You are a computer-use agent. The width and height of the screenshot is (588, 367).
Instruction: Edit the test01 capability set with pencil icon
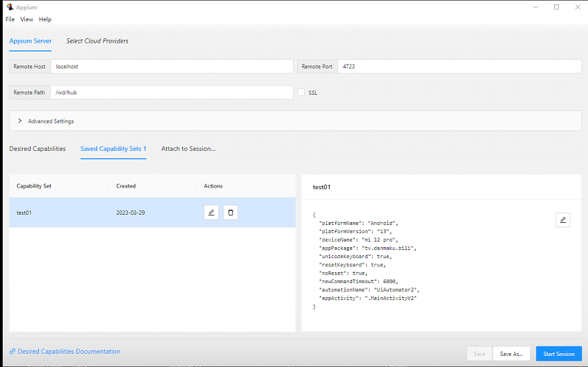coord(211,213)
